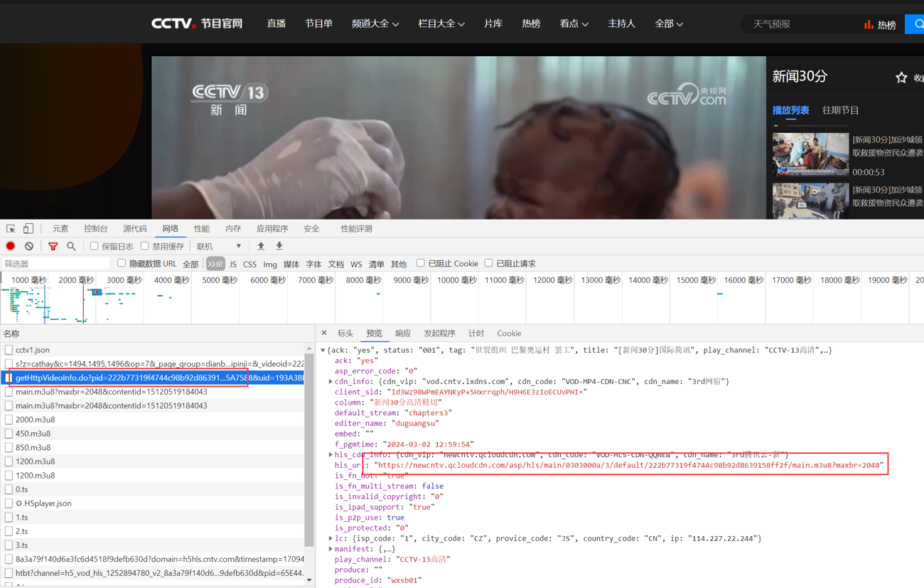924x588 pixels.
Task: Enable the 禁用缓存 checkbox
Action: point(145,246)
